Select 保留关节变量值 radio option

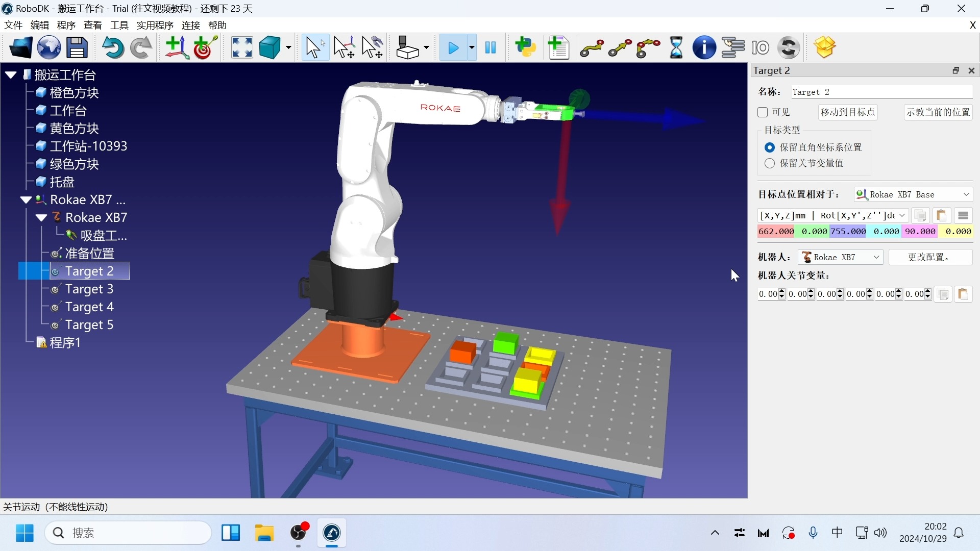tap(770, 163)
